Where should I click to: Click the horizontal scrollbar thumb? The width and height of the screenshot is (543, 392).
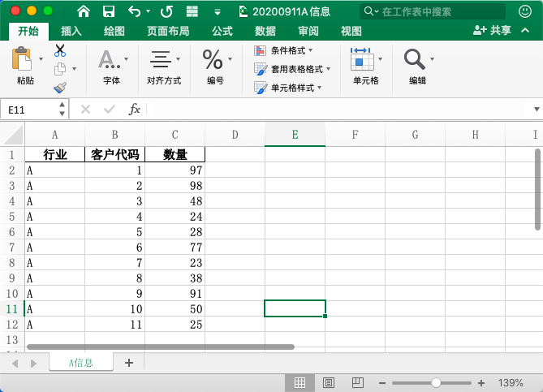(x=161, y=347)
